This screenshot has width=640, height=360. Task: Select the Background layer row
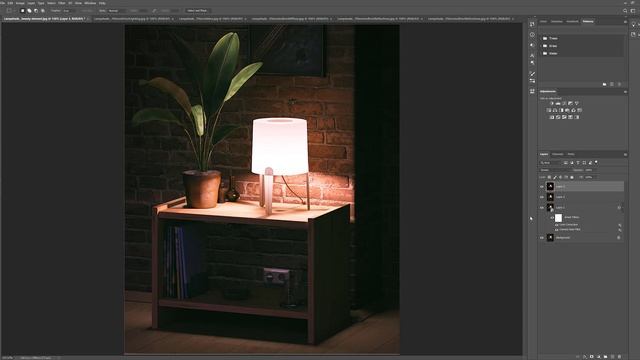[x=582, y=238]
